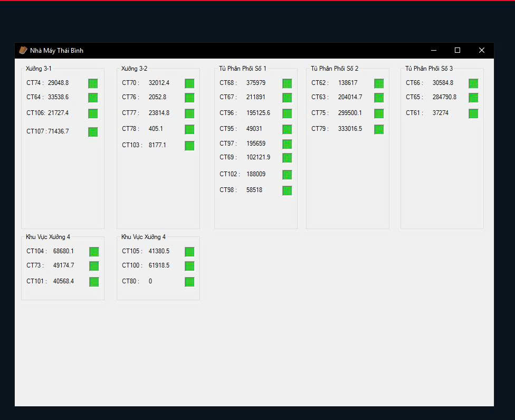Click the CT100 label in Khu Vực Xưởng 4
This screenshot has width=515, height=420.
tap(130, 265)
